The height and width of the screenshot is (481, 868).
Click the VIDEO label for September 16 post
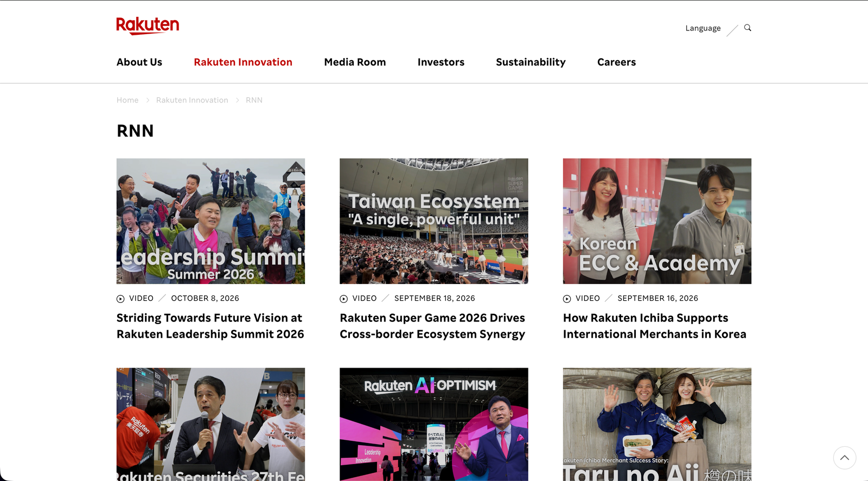click(588, 299)
